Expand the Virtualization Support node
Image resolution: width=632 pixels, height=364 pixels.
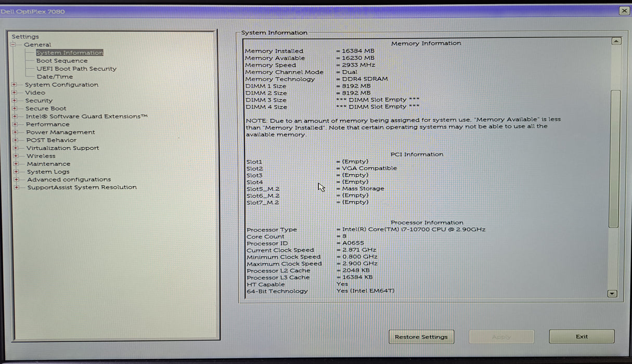16,148
